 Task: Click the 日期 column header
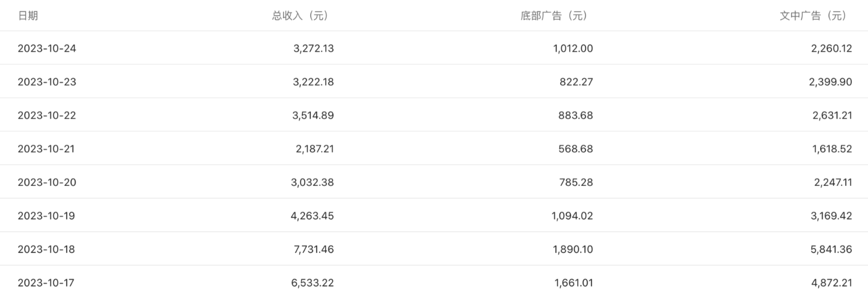tap(28, 16)
